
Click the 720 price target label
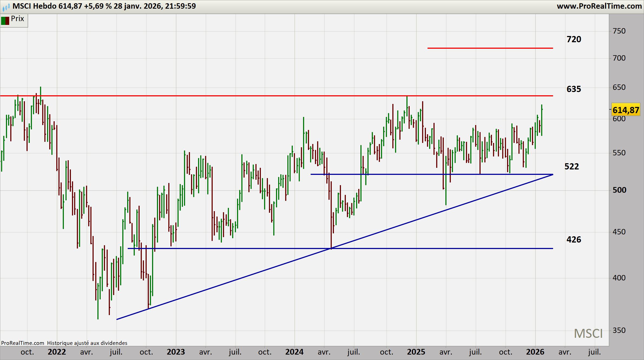coord(574,40)
